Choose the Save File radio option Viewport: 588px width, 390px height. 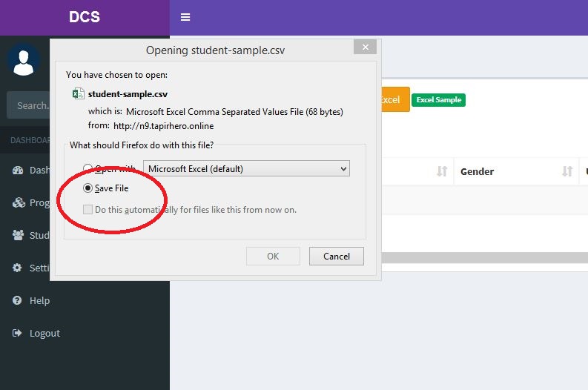pos(88,188)
